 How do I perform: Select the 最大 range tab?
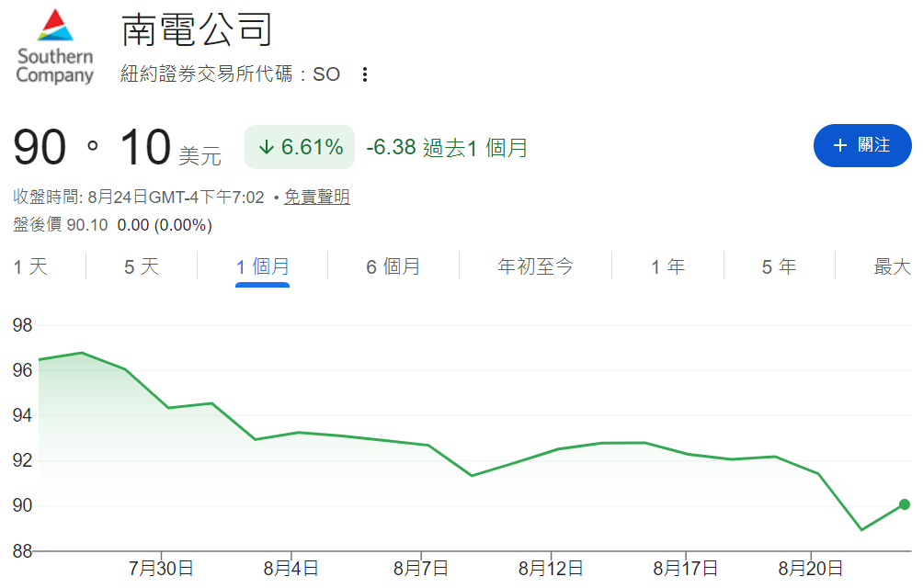point(893,266)
